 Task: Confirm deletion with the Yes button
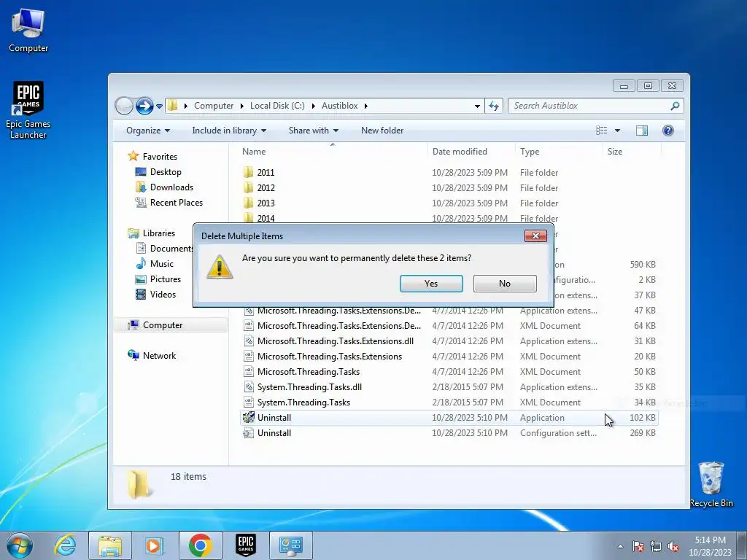click(x=431, y=284)
